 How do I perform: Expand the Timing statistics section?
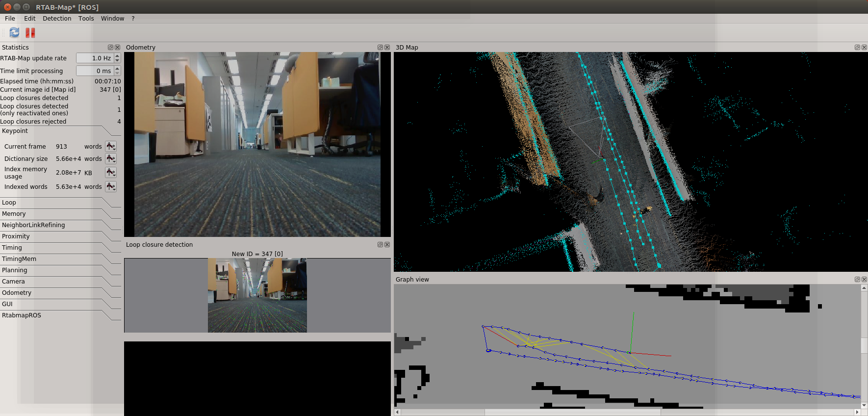tap(12, 248)
